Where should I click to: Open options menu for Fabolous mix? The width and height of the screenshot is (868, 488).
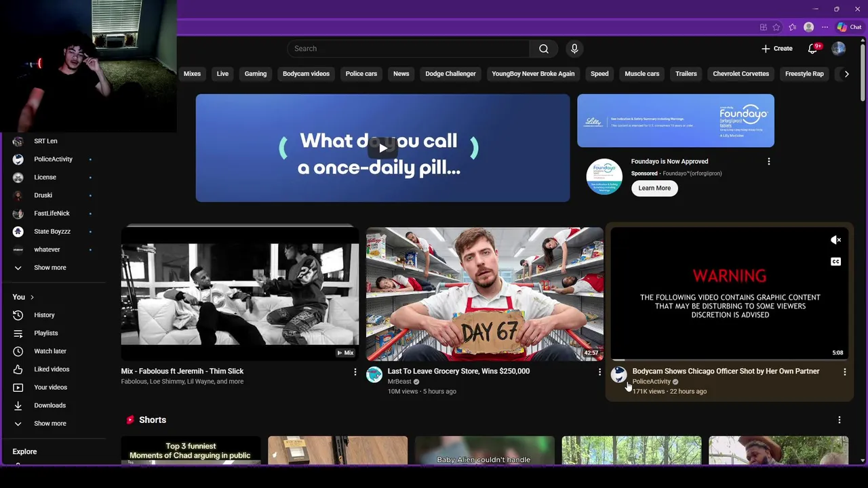[x=355, y=371]
